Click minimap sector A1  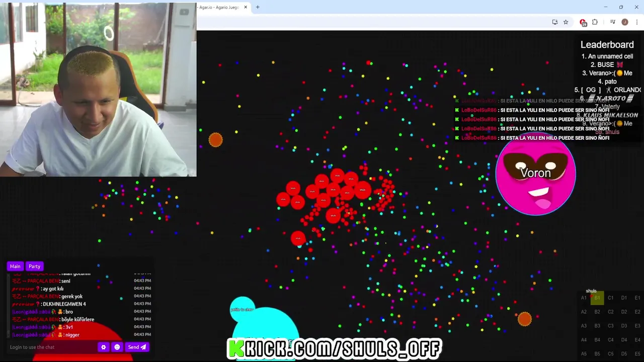pyautogui.click(x=584, y=298)
